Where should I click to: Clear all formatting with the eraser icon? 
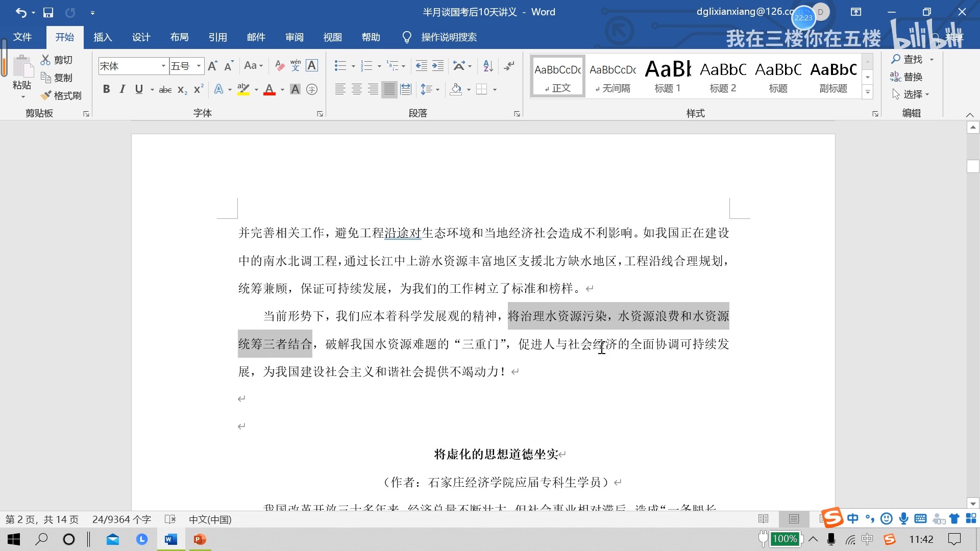point(279,66)
